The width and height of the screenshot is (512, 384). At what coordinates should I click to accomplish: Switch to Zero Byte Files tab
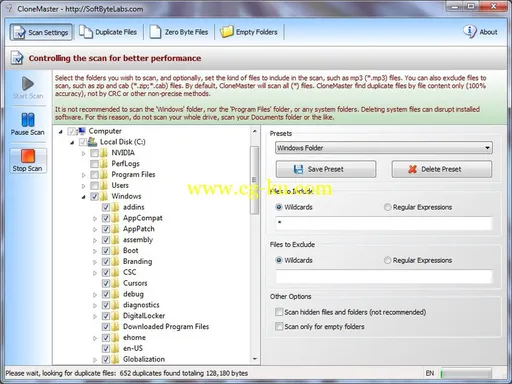(x=179, y=32)
